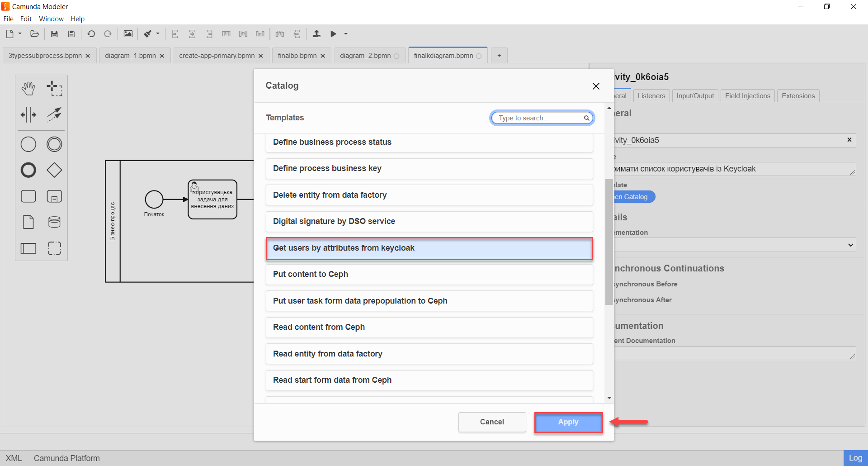868x466 pixels.
Task: Open the Input/Output properties tab
Action: [695, 96]
